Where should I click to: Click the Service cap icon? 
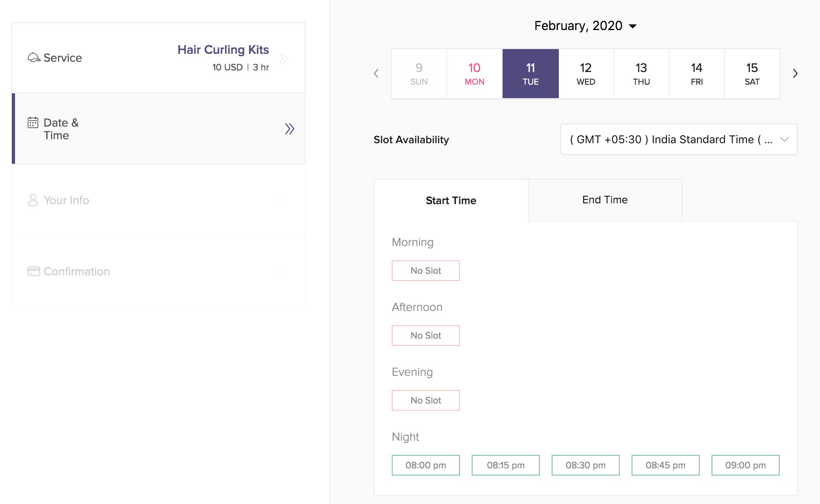(x=34, y=58)
